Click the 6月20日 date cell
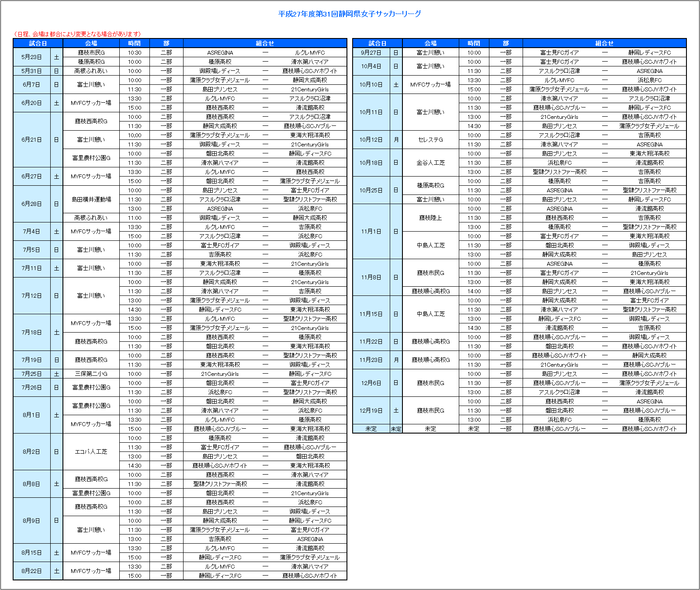 pos(32,103)
